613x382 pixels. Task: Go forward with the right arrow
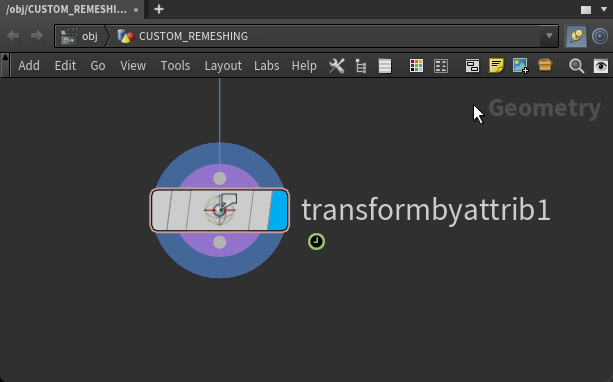[x=37, y=36]
